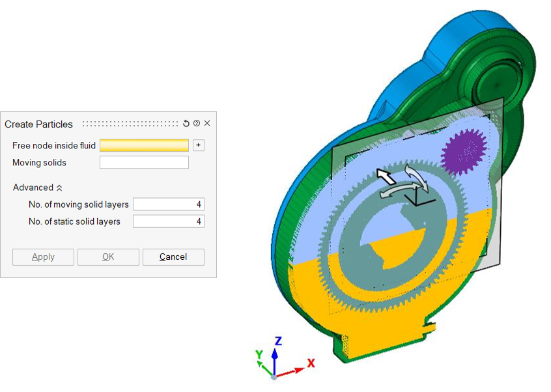Screen dimensions: 551x392
Task: Click the section plane translate arrow
Action: pyautogui.click(x=386, y=175)
